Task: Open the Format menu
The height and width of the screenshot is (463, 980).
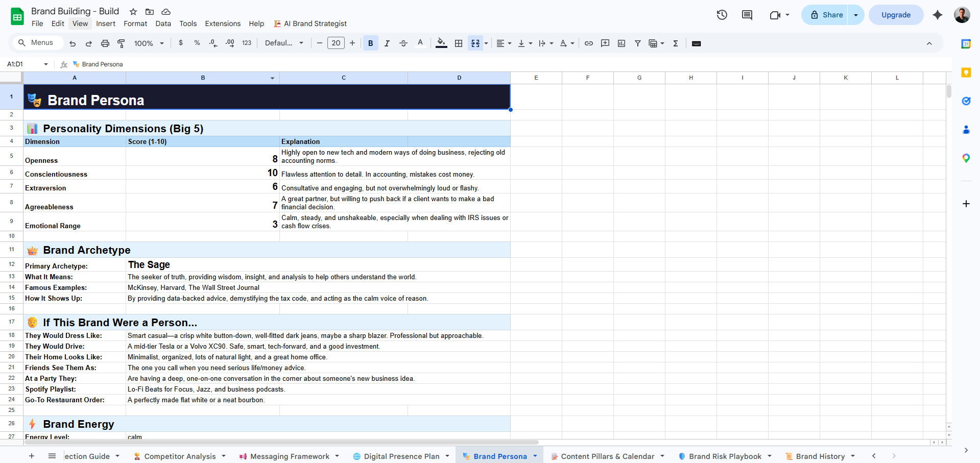Action: coord(135,23)
